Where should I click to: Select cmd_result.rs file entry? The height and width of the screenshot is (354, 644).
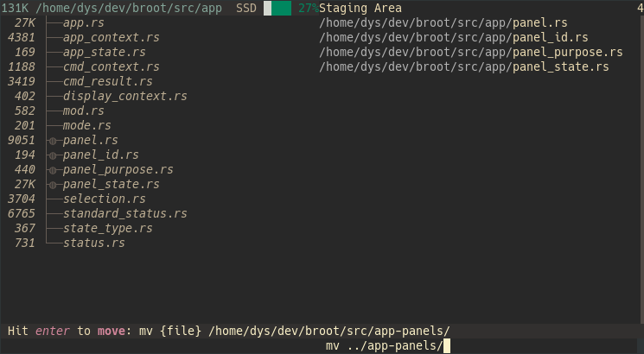pos(107,82)
